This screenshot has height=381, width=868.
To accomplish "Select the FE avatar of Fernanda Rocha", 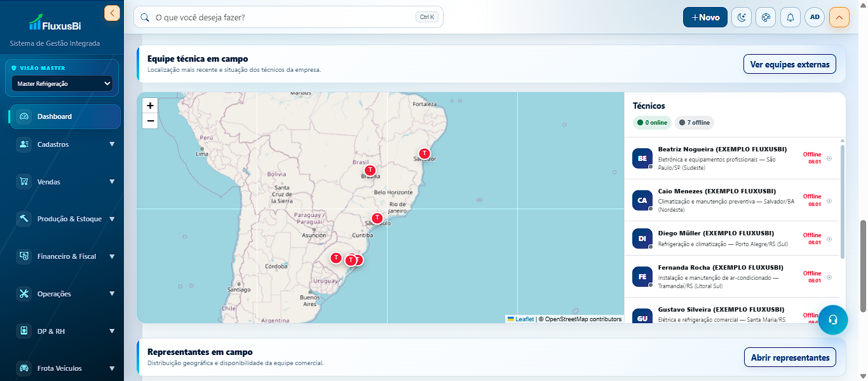I will pyautogui.click(x=642, y=277).
